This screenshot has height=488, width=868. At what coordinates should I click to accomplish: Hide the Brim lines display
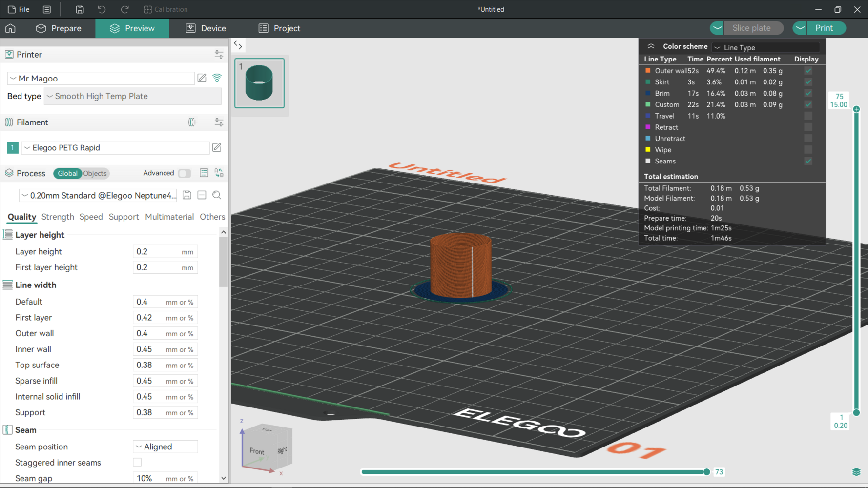(x=808, y=93)
